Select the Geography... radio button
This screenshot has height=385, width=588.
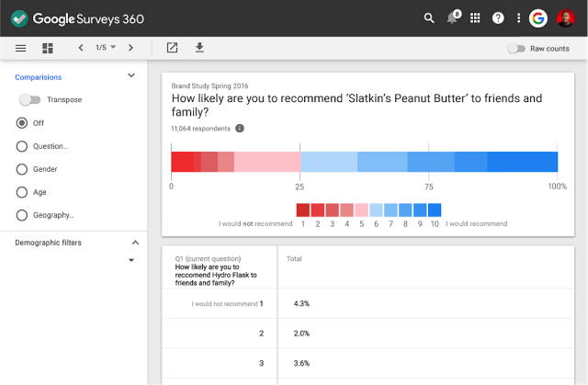(22, 215)
